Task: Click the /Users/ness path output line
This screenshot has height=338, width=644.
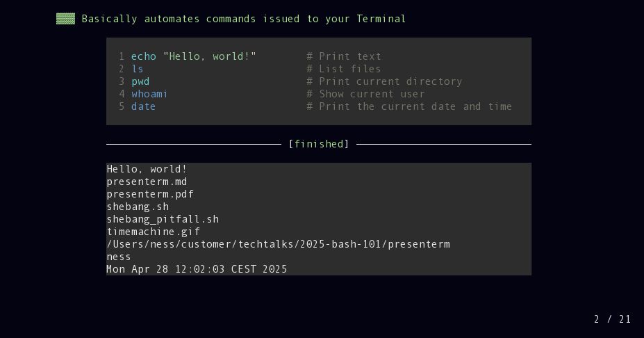Action: [278, 244]
